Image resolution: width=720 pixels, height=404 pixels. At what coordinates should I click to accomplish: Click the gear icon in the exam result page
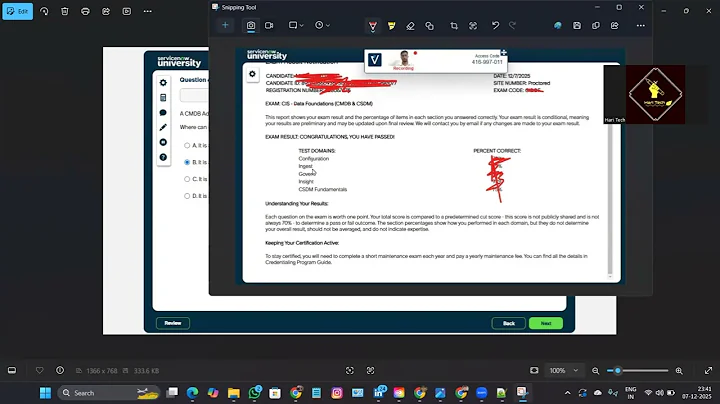pyautogui.click(x=253, y=74)
